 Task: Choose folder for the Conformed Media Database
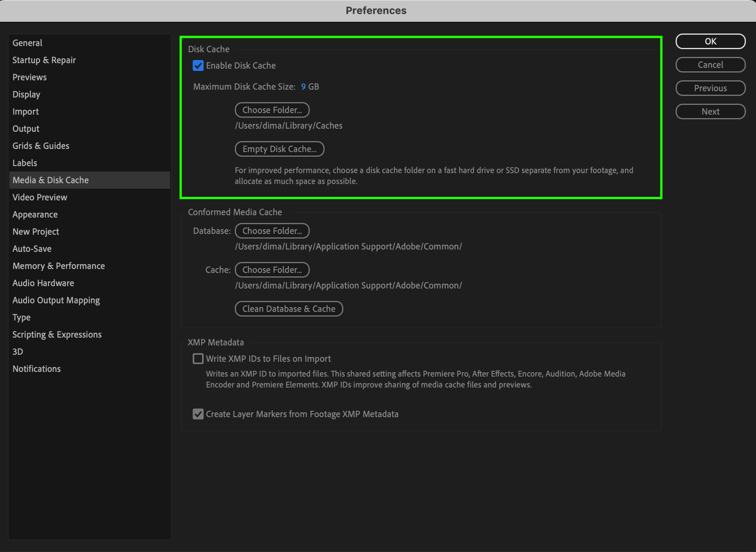272,231
